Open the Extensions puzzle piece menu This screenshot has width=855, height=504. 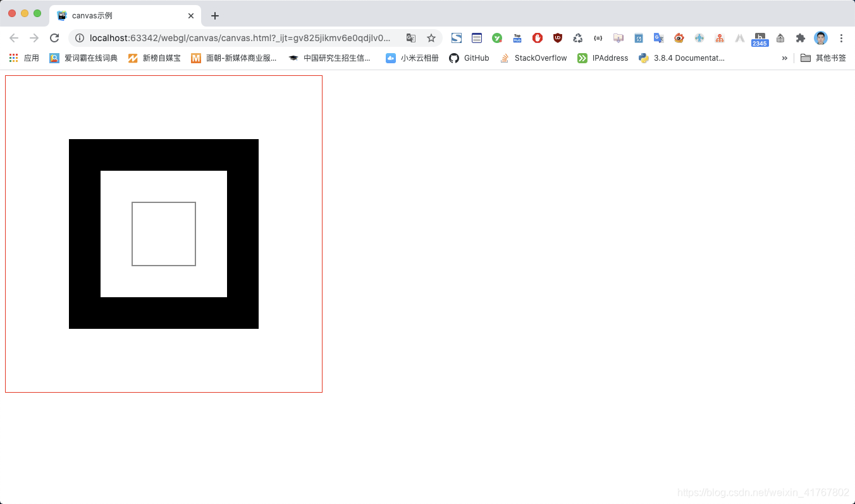801,38
